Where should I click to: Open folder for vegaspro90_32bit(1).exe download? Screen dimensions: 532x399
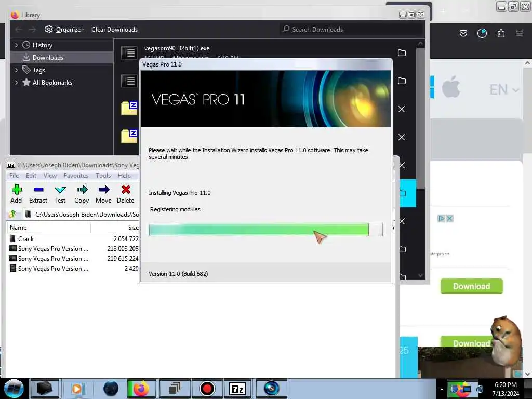pos(402,53)
